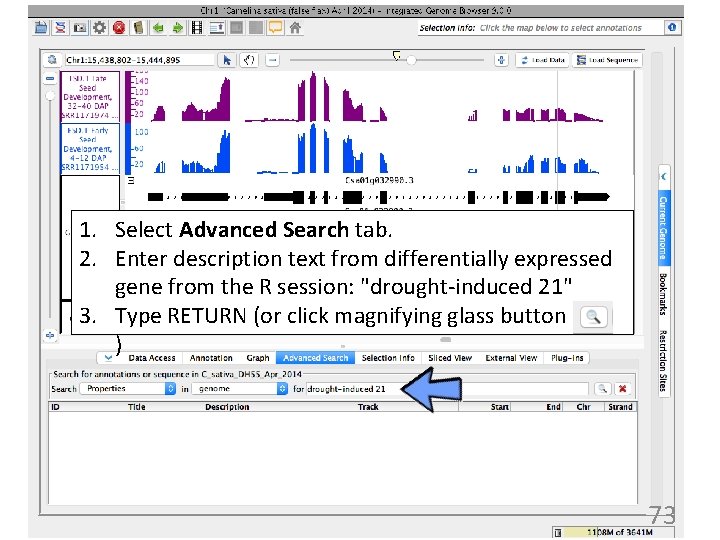The height and width of the screenshot is (540, 720).
Task: Click the horizontal scrollbar thumb under tracks
Action: coord(445,340)
